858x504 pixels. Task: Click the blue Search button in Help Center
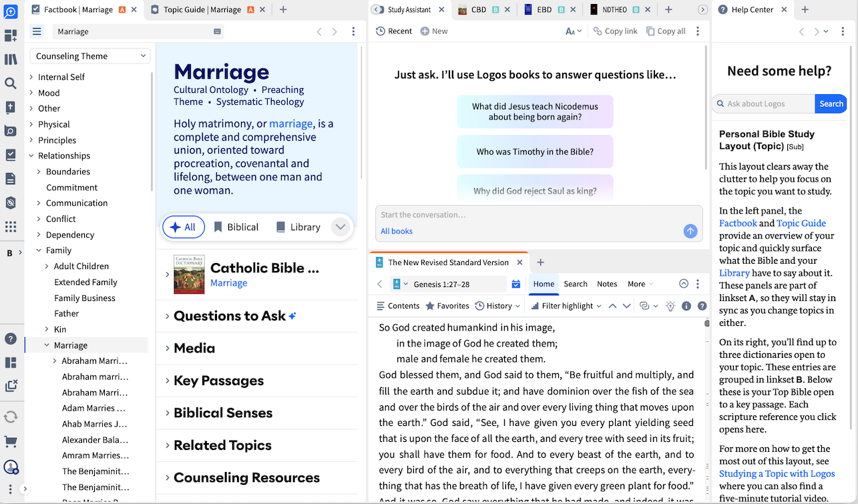pyautogui.click(x=831, y=103)
